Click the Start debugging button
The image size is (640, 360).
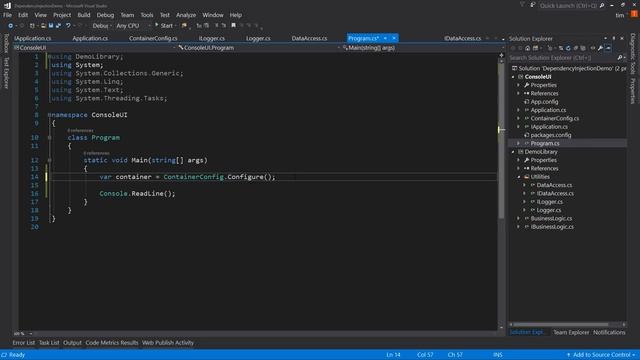[163, 25]
